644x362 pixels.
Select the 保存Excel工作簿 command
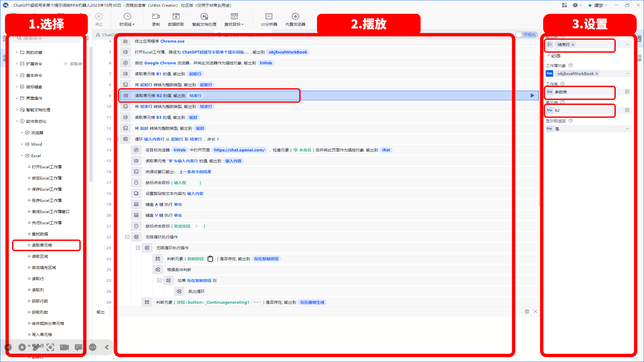point(47,189)
